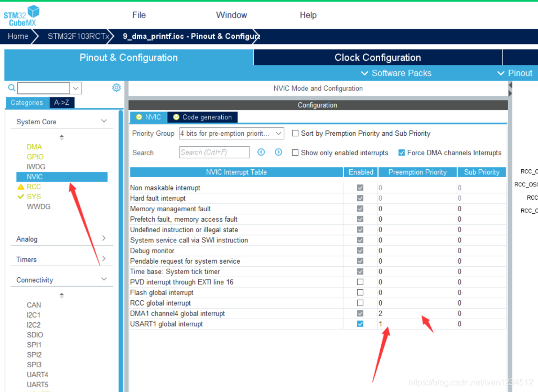Click the search magnifier icon in sidebar
Screen dimensions: 538x392
(x=12, y=88)
